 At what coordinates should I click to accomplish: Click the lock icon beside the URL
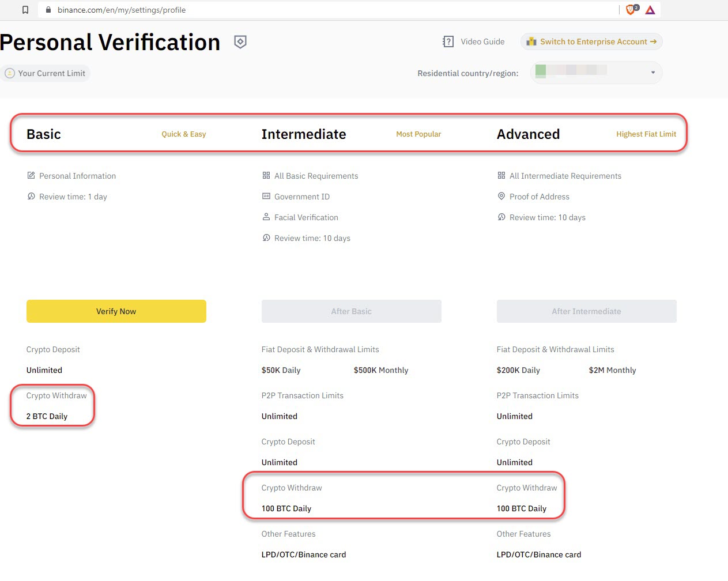click(48, 10)
